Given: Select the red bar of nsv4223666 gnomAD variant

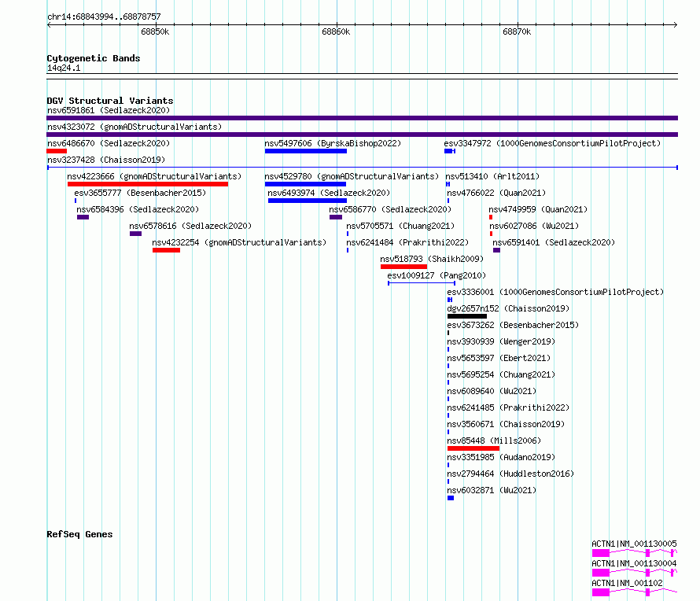Looking at the screenshot, I should click(x=148, y=184).
